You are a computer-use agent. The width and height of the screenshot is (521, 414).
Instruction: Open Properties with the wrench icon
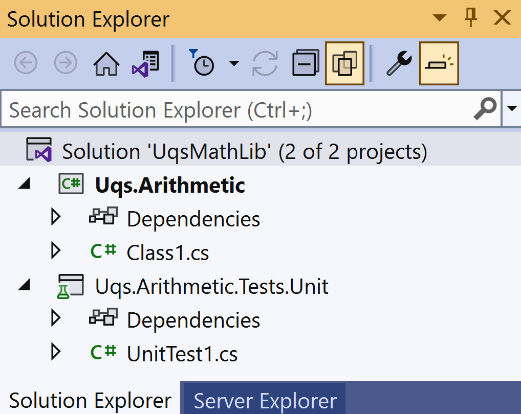coord(399,63)
